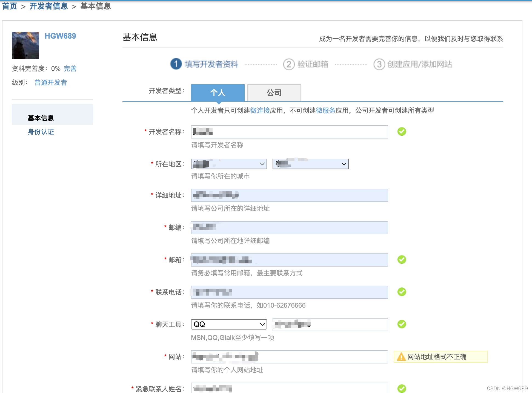
Task: Click the 微连接 link in description
Action: point(260,110)
